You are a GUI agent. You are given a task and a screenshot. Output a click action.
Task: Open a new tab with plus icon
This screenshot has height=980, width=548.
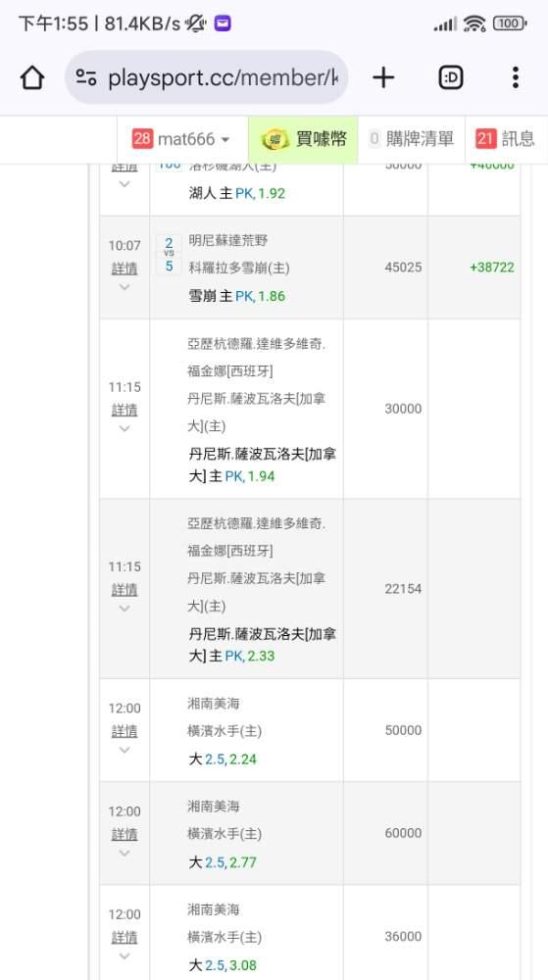(383, 77)
